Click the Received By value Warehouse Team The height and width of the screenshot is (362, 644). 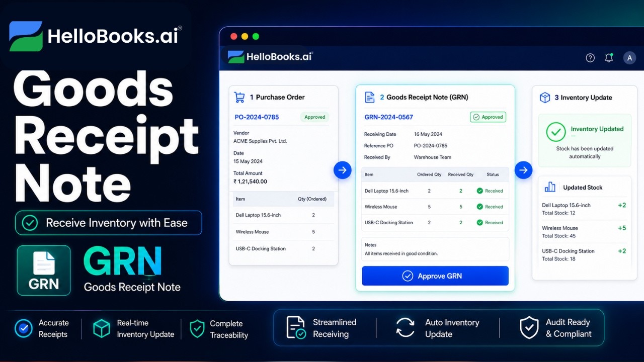pos(433,157)
